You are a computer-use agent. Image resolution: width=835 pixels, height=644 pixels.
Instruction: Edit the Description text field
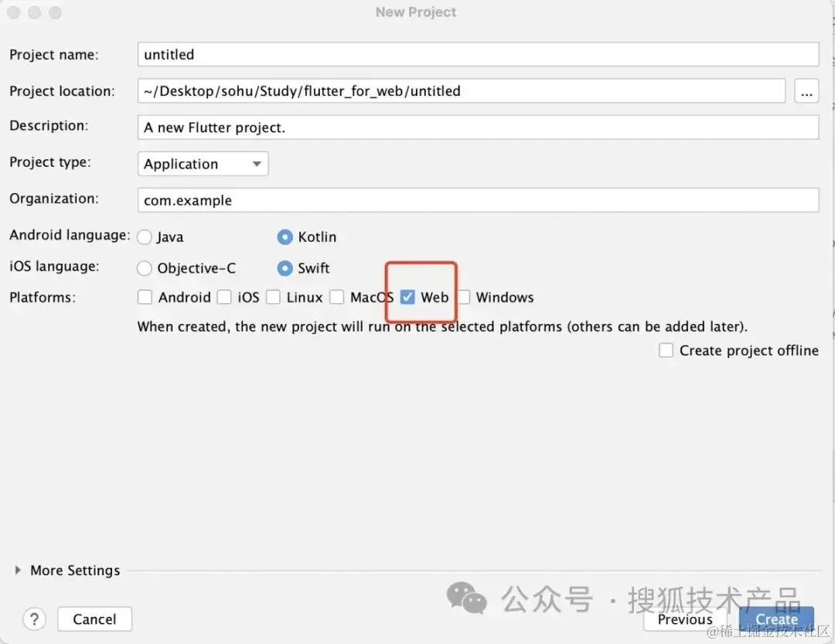coord(478,128)
